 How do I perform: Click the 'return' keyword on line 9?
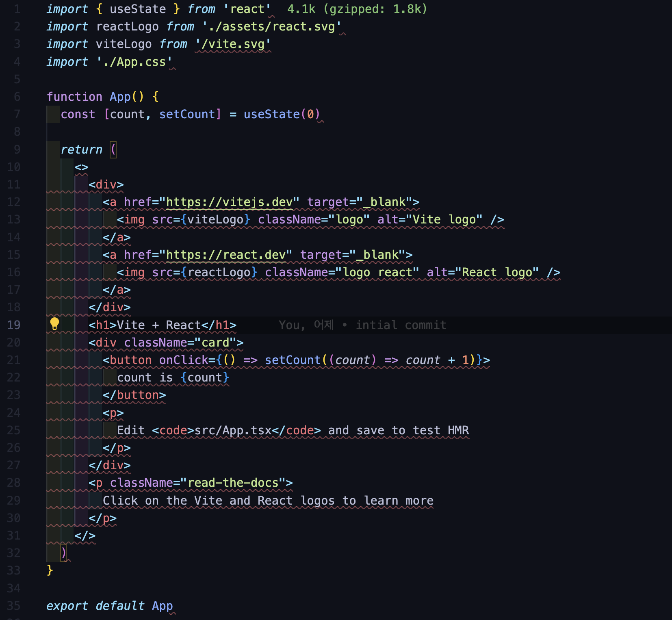[x=81, y=150]
